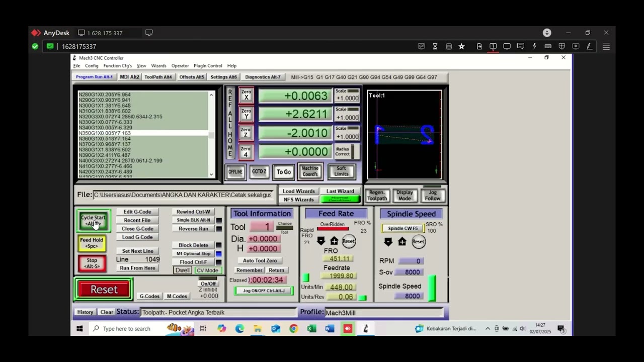This screenshot has height=362, width=644.
Task: Click the red Reset button
Action: coord(104,290)
